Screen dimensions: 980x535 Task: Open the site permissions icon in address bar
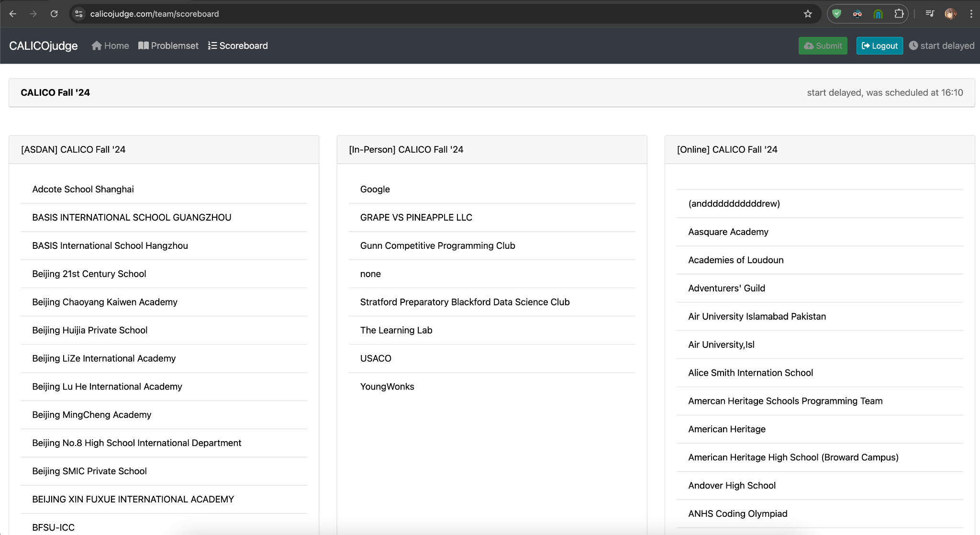(x=78, y=14)
